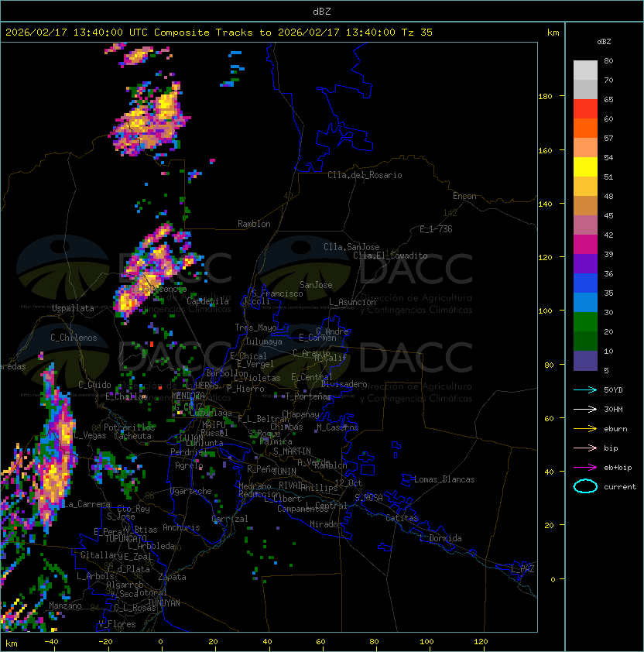The height and width of the screenshot is (652, 644).
Task: Click the 'L_Dormida' map label
Action: [x=440, y=538]
